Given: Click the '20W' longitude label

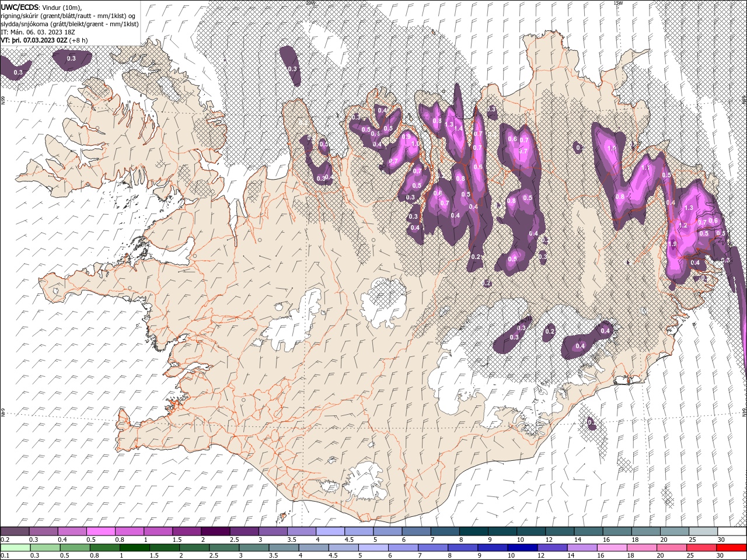Looking at the screenshot, I should coord(310,2).
